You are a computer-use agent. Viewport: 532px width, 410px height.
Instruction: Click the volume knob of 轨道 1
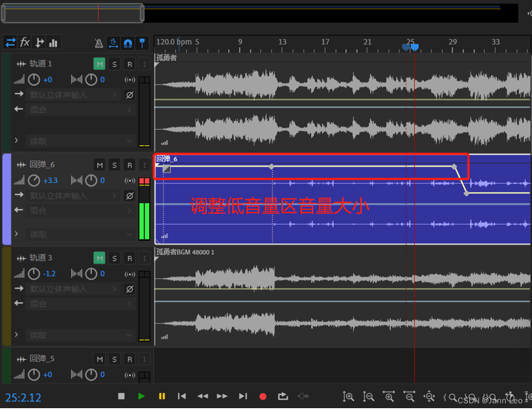(x=34, y=80)
